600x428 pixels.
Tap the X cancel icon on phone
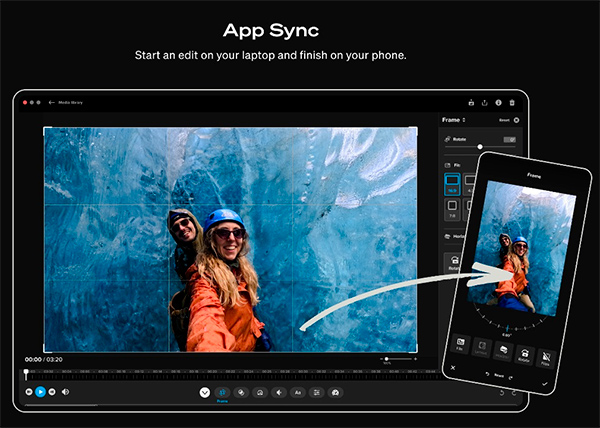(452, 368)
